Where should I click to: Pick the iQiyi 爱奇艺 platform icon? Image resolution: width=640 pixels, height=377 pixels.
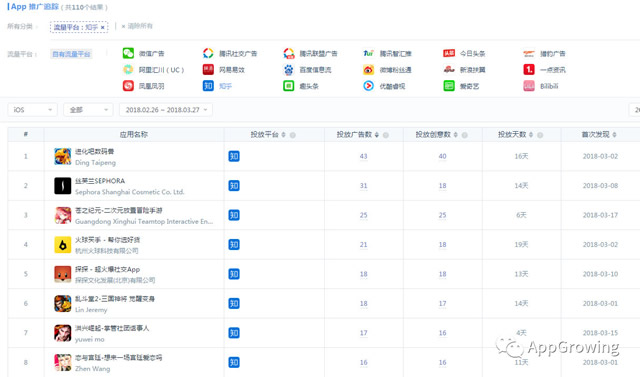[x=449, y=86]
